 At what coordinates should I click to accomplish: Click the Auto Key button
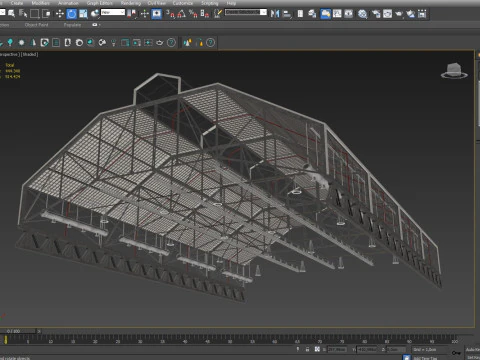pos(473,349)
